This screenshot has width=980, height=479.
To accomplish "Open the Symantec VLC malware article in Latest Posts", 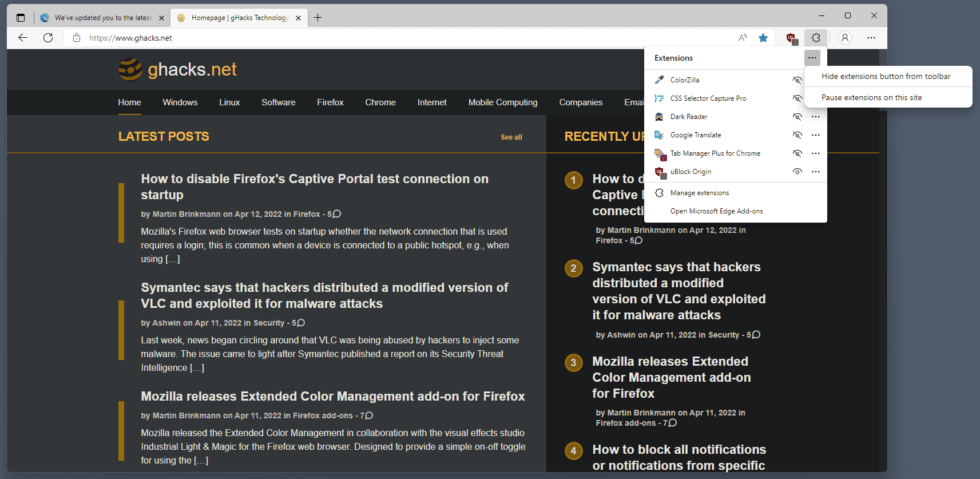I will [x=324, y=295].
